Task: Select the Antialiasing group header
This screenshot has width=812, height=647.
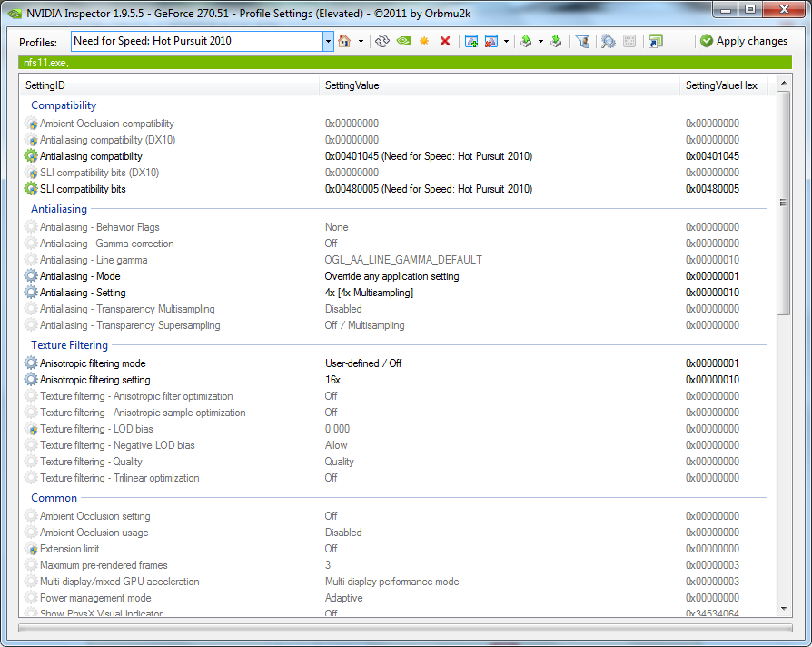Action: pos(59,209)
